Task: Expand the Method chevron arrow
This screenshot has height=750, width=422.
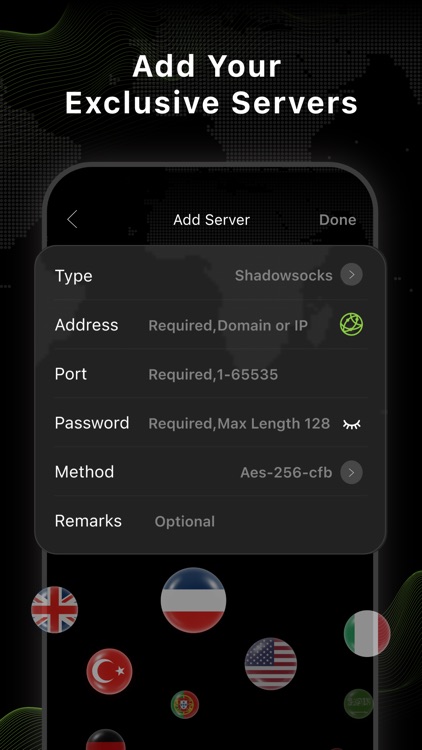Action: pos(351,473)
